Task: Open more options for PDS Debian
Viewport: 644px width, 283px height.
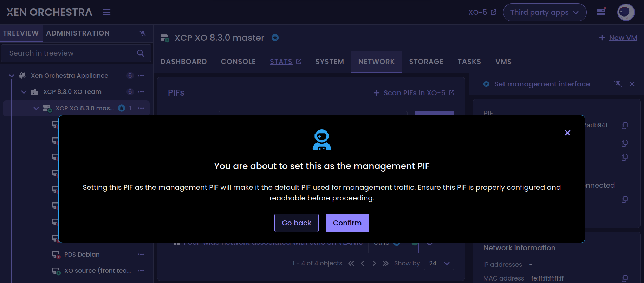Action: 141,255
